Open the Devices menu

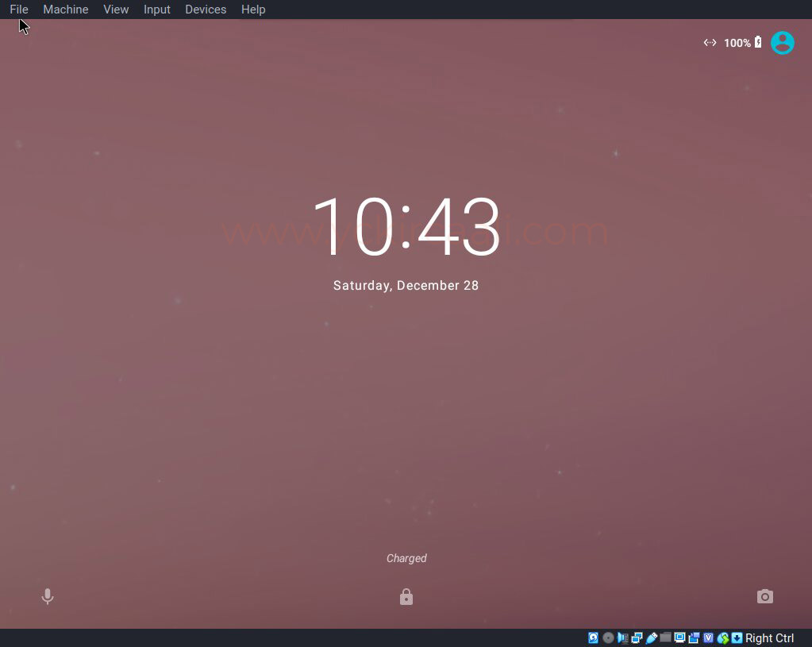coord(206,10)
